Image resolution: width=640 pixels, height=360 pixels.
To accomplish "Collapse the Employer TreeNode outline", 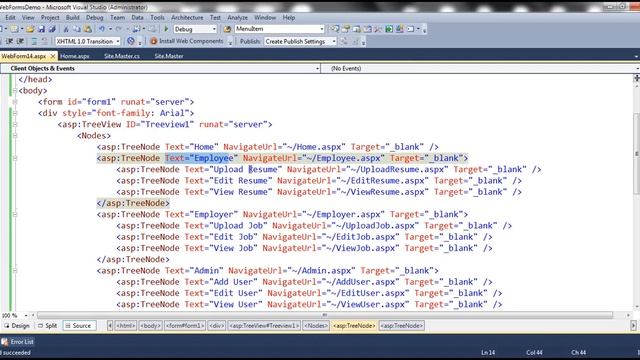I will coord(15,214).
